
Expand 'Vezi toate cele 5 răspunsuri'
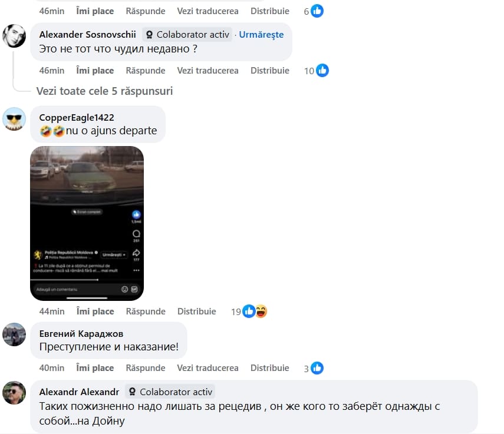(x=104, y=91)
